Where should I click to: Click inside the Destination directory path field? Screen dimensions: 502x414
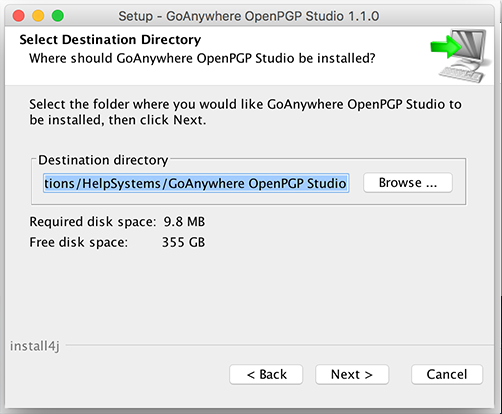click(x=196, y=183)
